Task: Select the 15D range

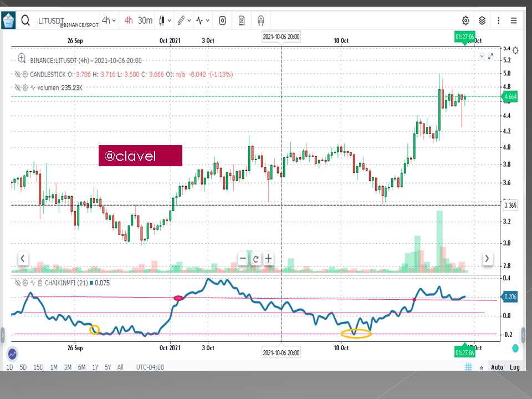Action: pyautogui.click(x=38, y=367)
